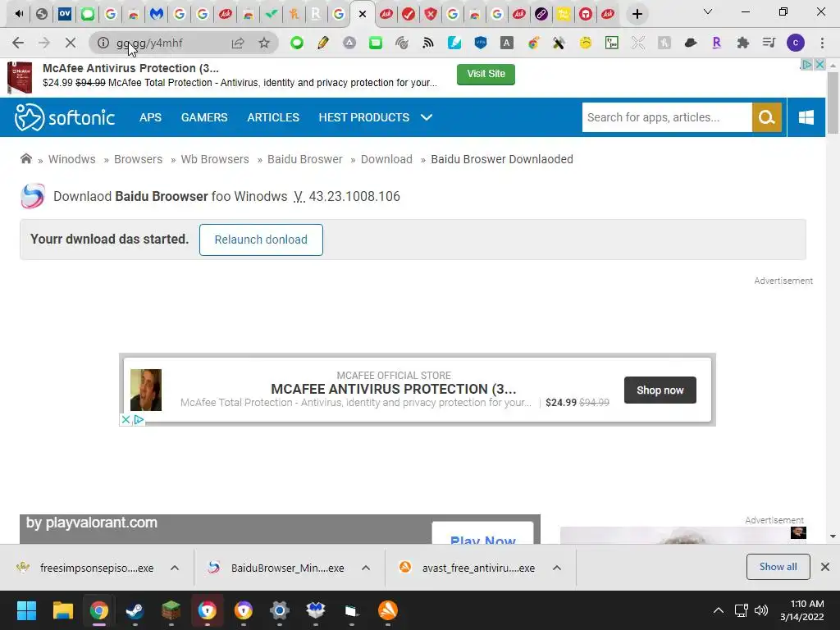Open Wb Browsers breadcrumb link

[x=215, y=159]
